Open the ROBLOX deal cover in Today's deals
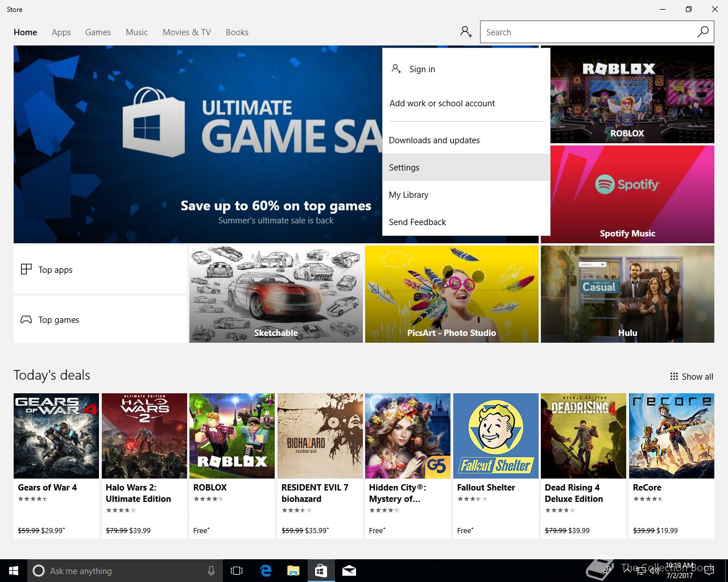The height and width of the screenshot is (582, 728). (x=232, y=436)
